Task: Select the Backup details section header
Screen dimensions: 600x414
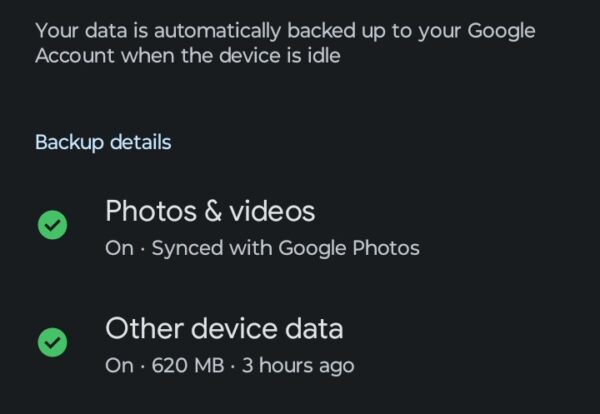Action: click(x=103, y=142)
